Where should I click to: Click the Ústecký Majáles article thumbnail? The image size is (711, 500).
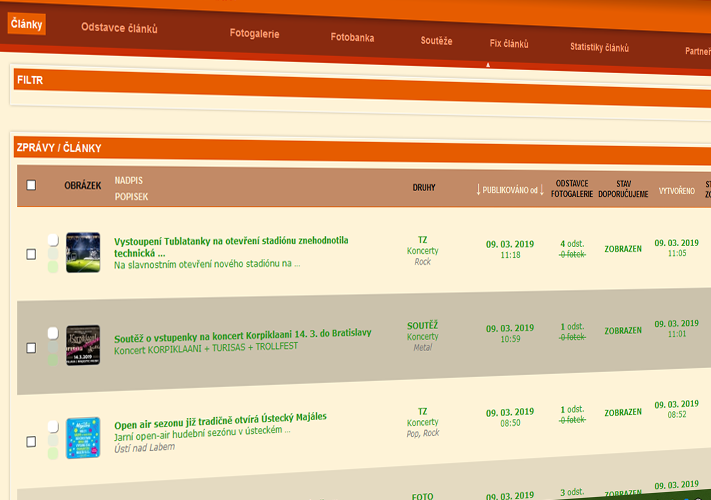click(83, 438)
